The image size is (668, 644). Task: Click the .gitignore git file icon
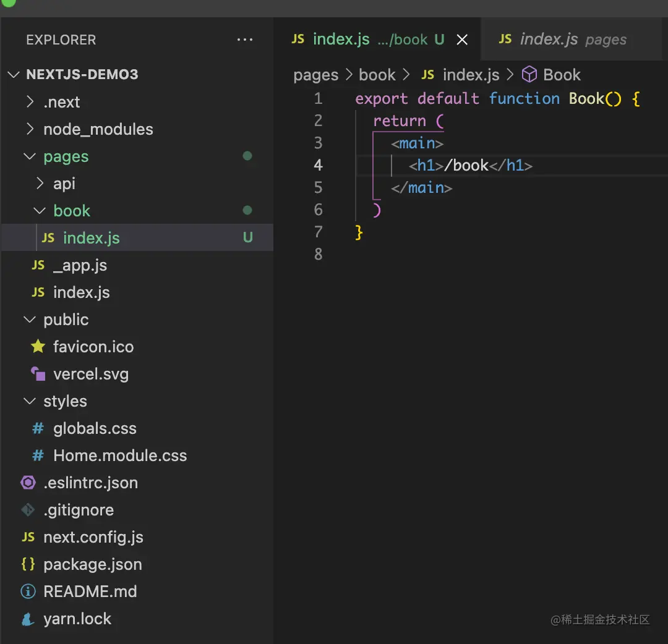[28, 510]
